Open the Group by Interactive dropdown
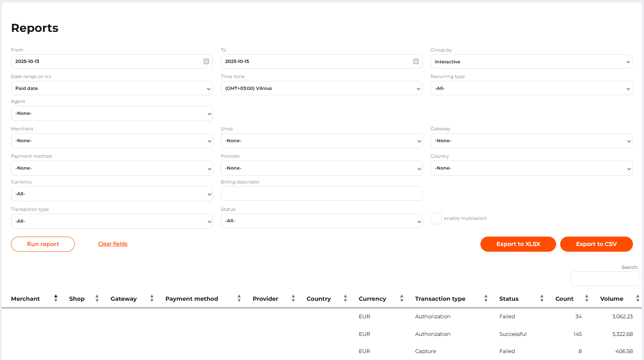 tap(531, 62)
